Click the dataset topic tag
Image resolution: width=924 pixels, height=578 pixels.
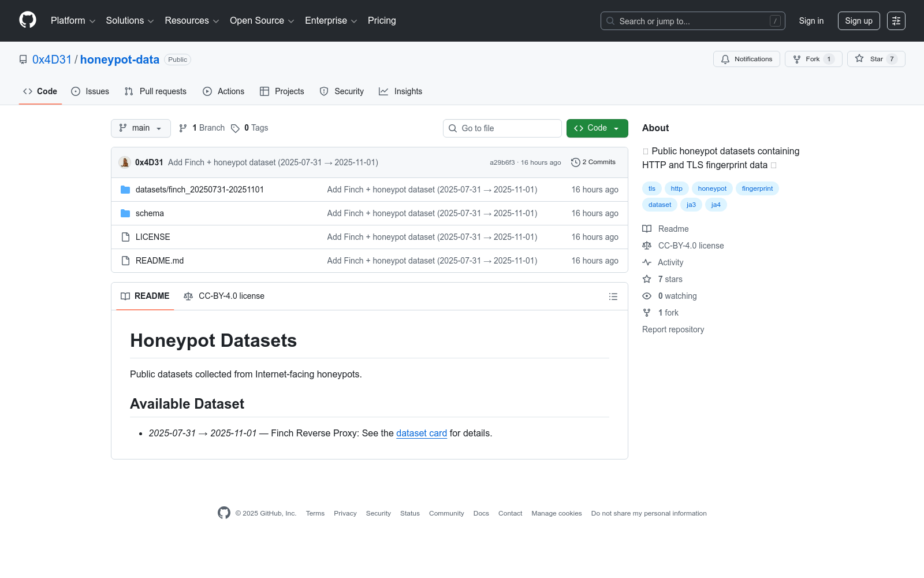coord(660,205)
